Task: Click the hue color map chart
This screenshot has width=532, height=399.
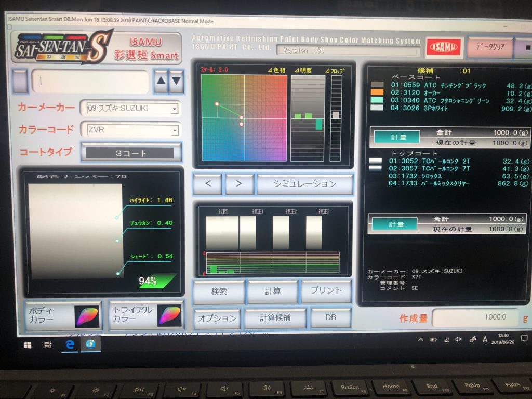Action: pos(244,118)
